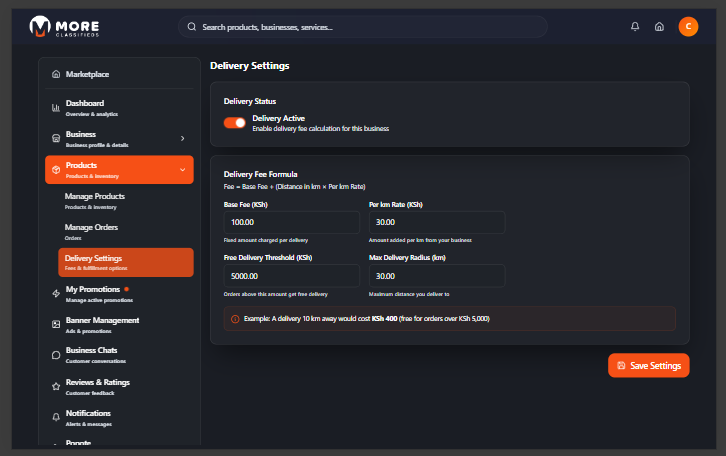Focus the Free Delivery Threshold field
The image size is (726, 456).
pyautogui.click(x=291, y=276)
